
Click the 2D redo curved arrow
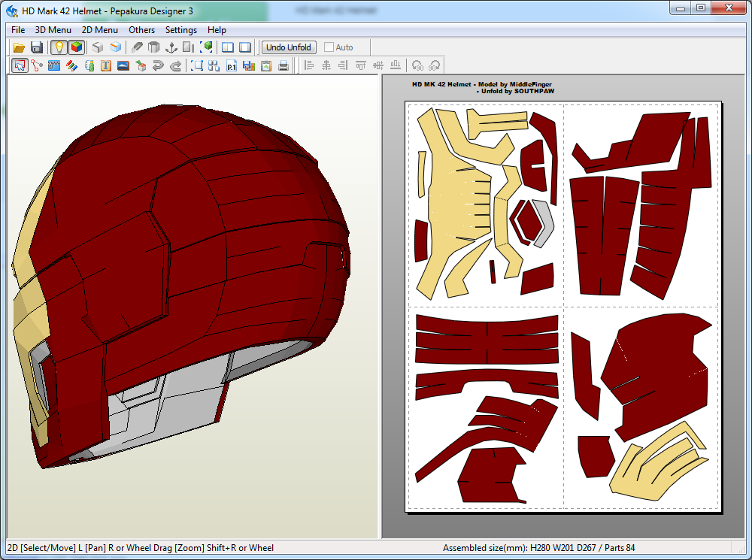click(175, 65)
